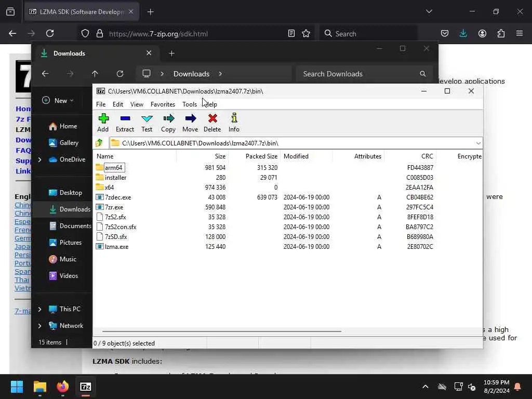This screenshot has height=399, width=532.
Task: Open Desktop in Explorer sidebar
Action: [65, 193]
